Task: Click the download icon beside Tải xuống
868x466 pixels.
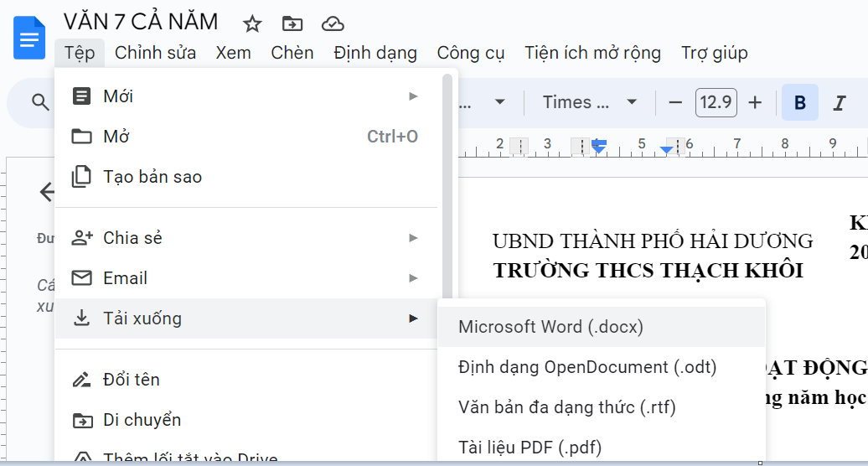Action: pos(81,318)
